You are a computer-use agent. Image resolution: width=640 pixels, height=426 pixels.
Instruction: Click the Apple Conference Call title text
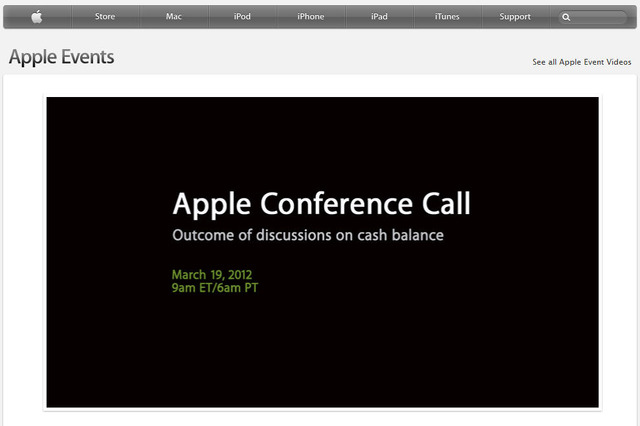pyautogui.click(x=322, y=204)
